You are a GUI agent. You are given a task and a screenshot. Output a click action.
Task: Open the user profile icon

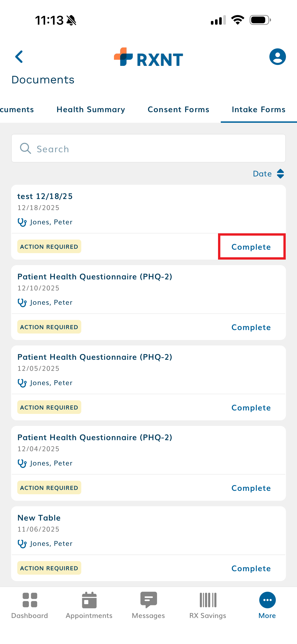pyautogui.click(x=277, y=57)
